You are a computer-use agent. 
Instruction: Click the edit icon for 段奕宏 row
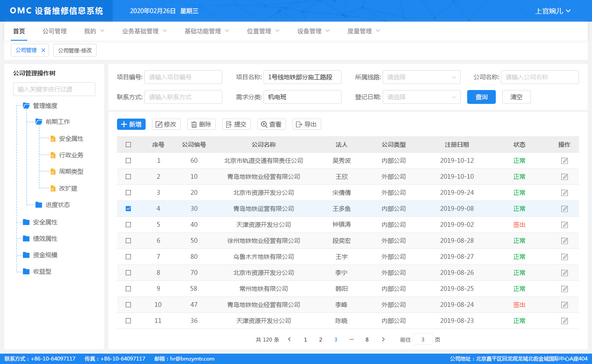[564, 241]
